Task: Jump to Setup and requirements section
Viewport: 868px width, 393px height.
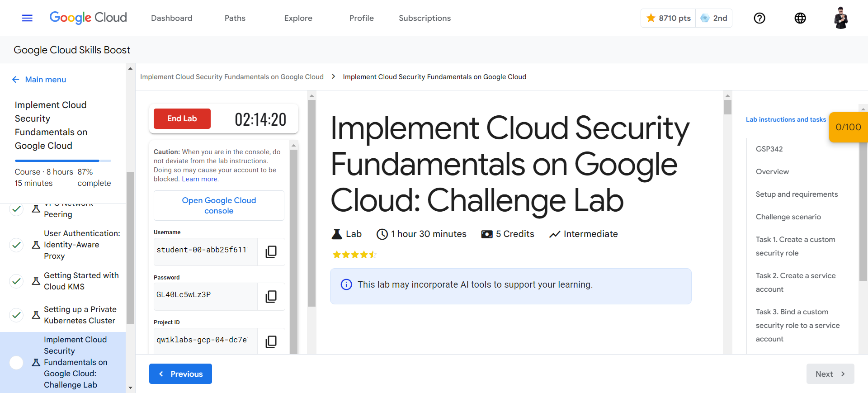Action: click(797, 194)
